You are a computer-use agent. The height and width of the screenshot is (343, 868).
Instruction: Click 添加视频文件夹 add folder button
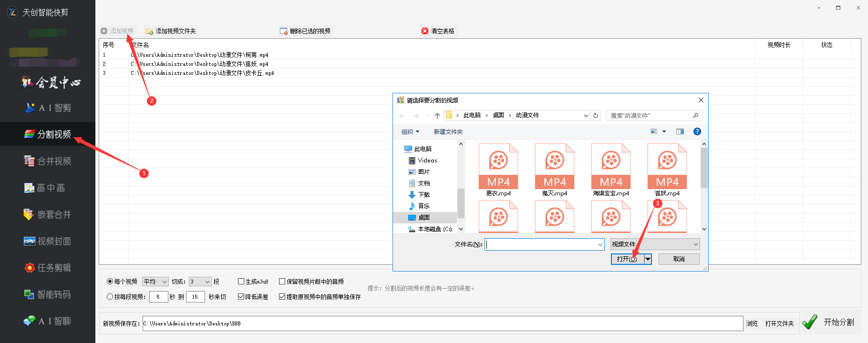pyautogui.click(x=171, y=31)
